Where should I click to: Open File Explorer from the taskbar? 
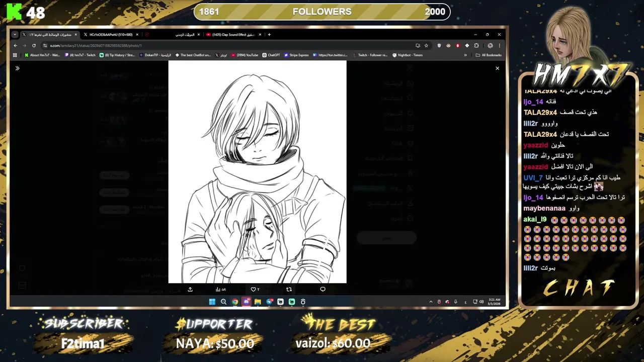pos(258,302)
